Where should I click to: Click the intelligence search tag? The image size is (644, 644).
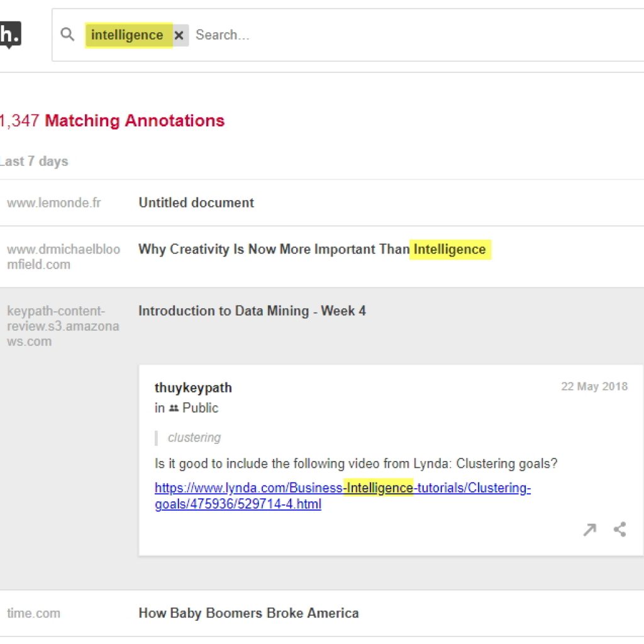point(127,35)
